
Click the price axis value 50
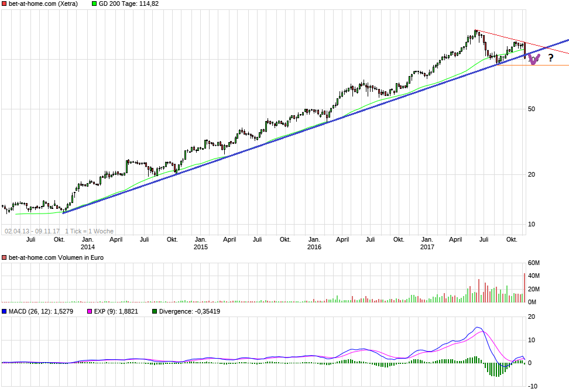coord(532,109)
